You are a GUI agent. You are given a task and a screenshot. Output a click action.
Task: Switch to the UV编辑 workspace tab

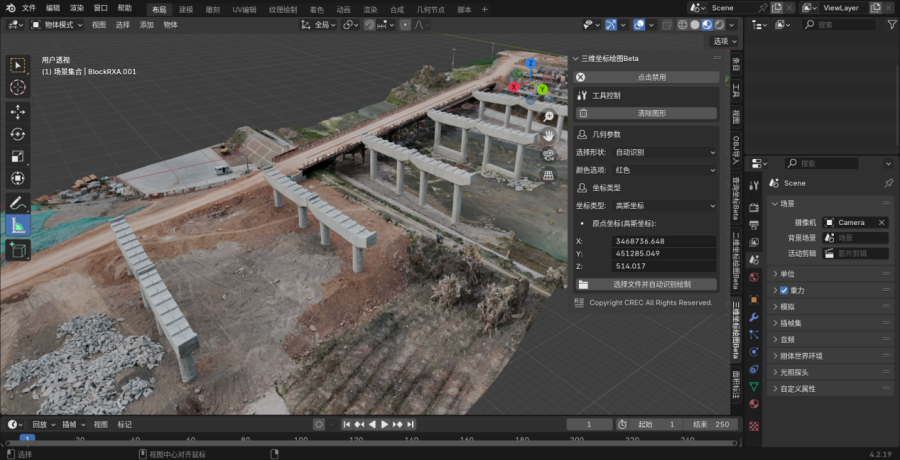coord(244,9)
